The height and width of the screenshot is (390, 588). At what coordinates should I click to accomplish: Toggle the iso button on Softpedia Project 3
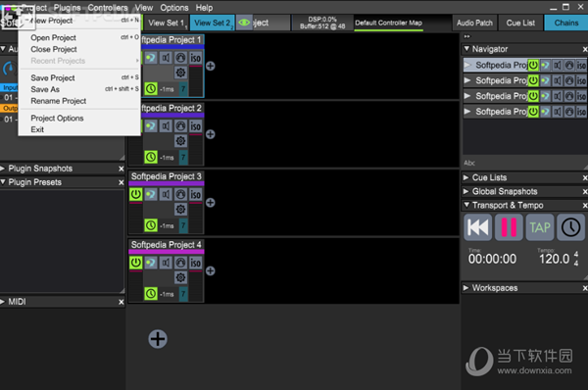click(195, 194)
